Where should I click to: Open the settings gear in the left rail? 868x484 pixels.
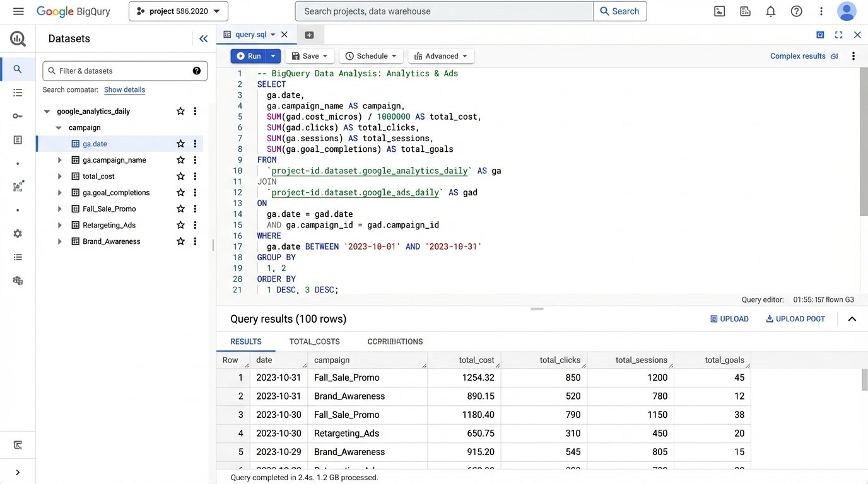(x=17, y=233)
